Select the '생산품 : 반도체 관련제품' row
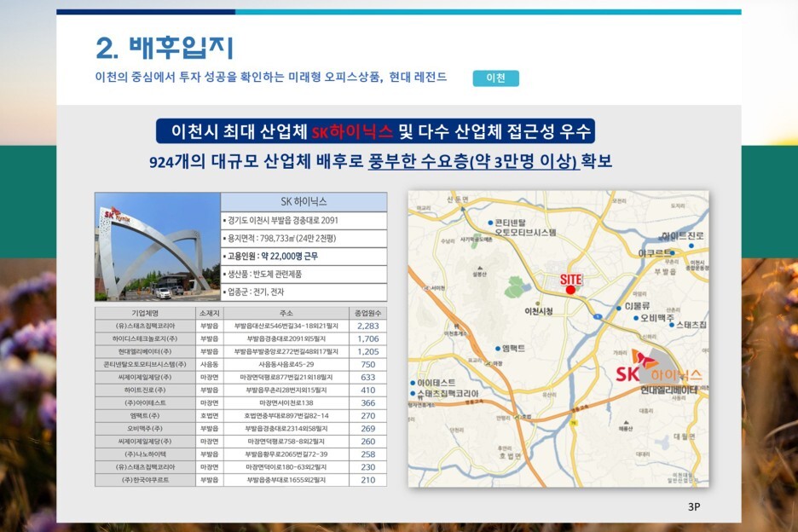798x532 pixels. [x=304, y=274]
